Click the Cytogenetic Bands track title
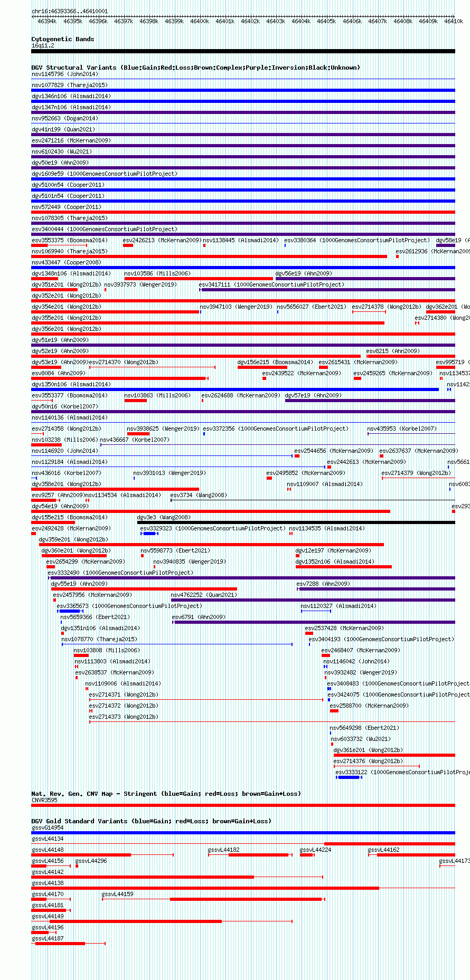Image resolution: width=470 pixels, height=980 pixels. point(63,39)
